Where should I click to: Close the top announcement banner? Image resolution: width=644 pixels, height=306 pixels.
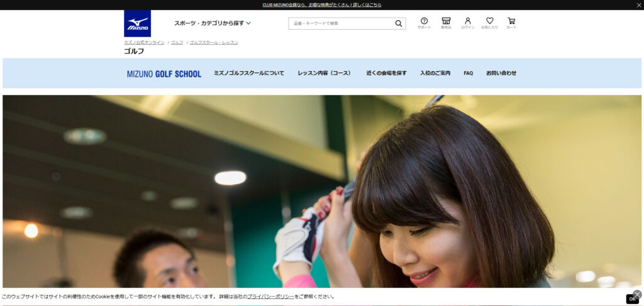click(639, 5)
